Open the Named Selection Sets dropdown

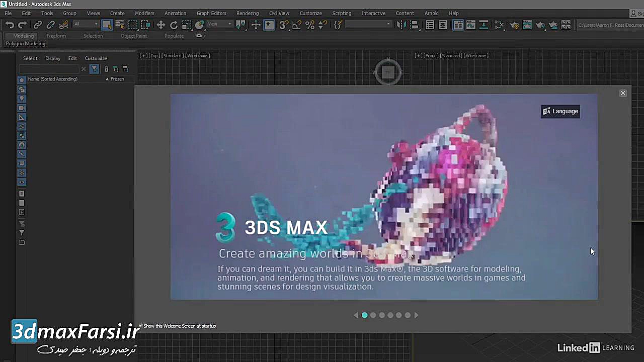(x=368, y=24)
